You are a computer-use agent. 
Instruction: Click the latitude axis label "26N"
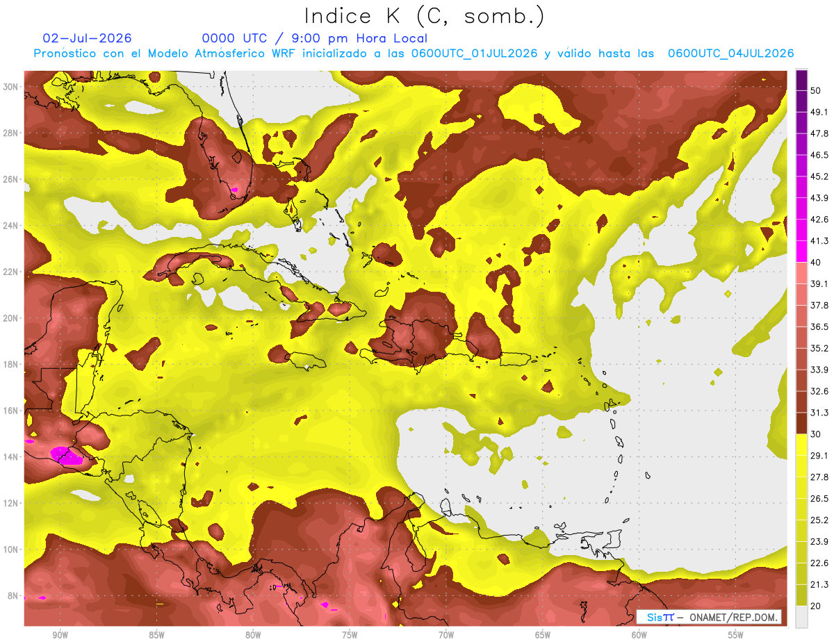click(x=11, y=179)
